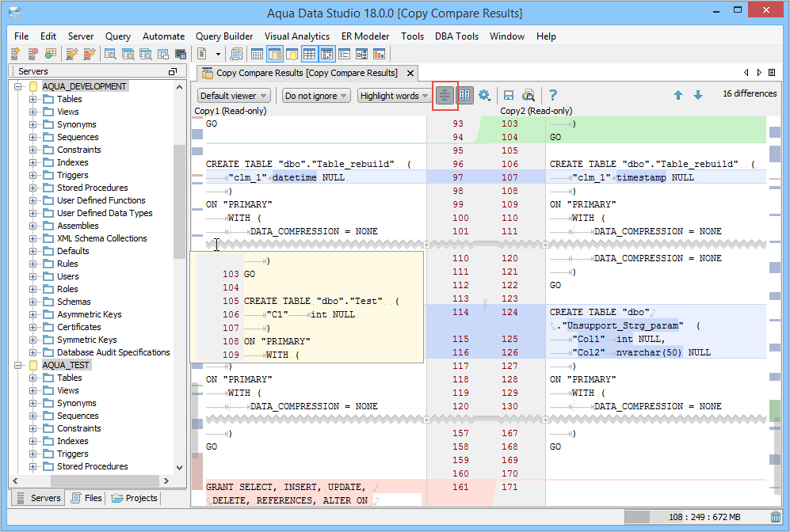Open the Highlight words dropdown
This screenshot has height=532, width=790.
pyautogui.click(x=394, y=96)
